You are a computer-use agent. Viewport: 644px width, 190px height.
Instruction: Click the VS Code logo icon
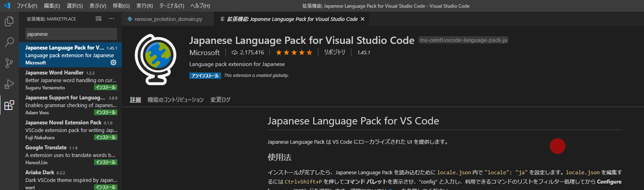pyautogui.click(x=6, y=6)
